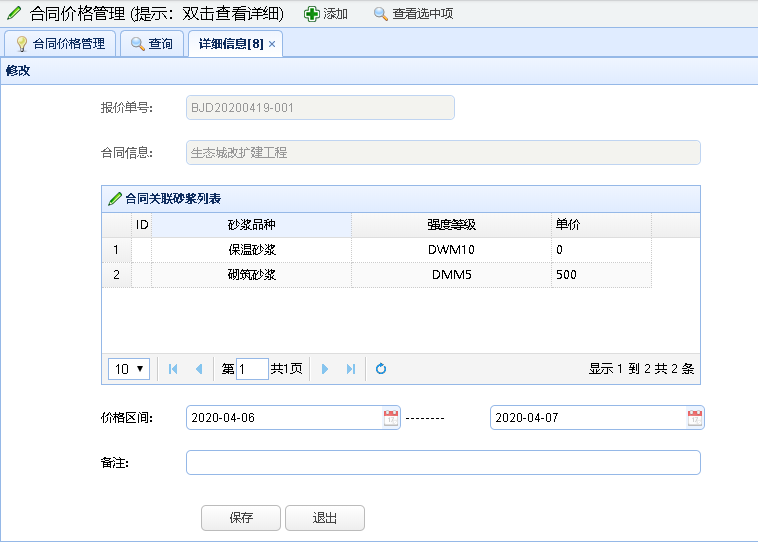The width and height of the screenshot is (758, 548).
Task: Go to next page of grid
Action: (325, 369)
